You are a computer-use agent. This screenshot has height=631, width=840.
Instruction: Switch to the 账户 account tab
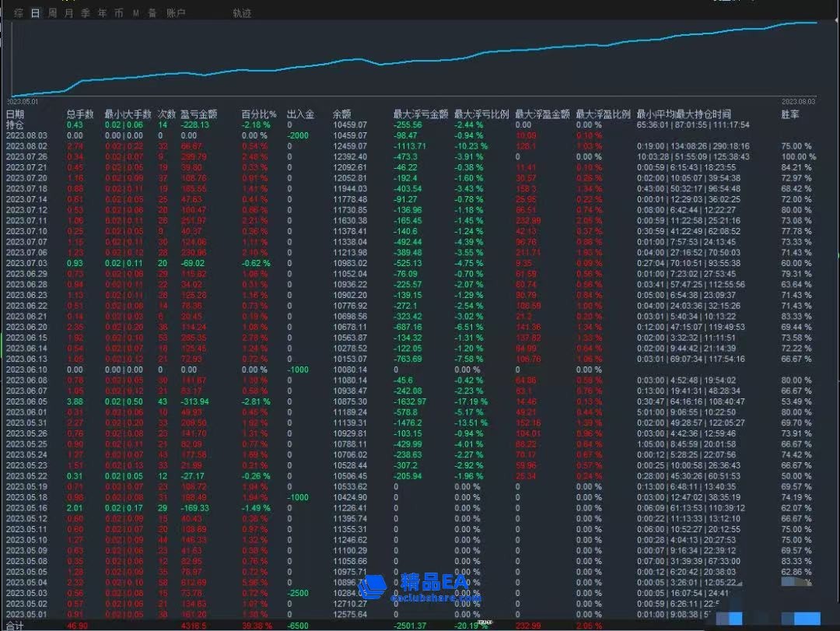[x=176, y=13]
